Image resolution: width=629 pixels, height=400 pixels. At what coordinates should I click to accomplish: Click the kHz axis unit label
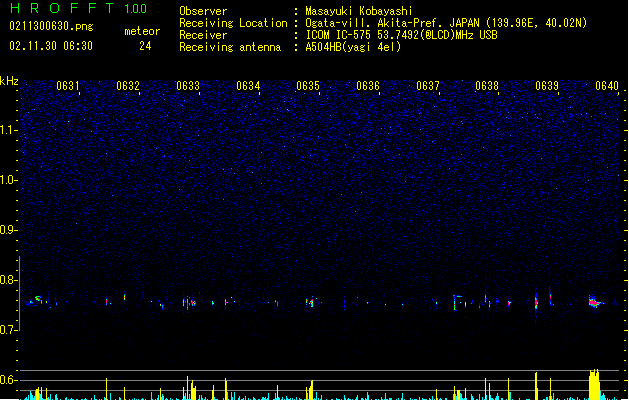(9, 81)
